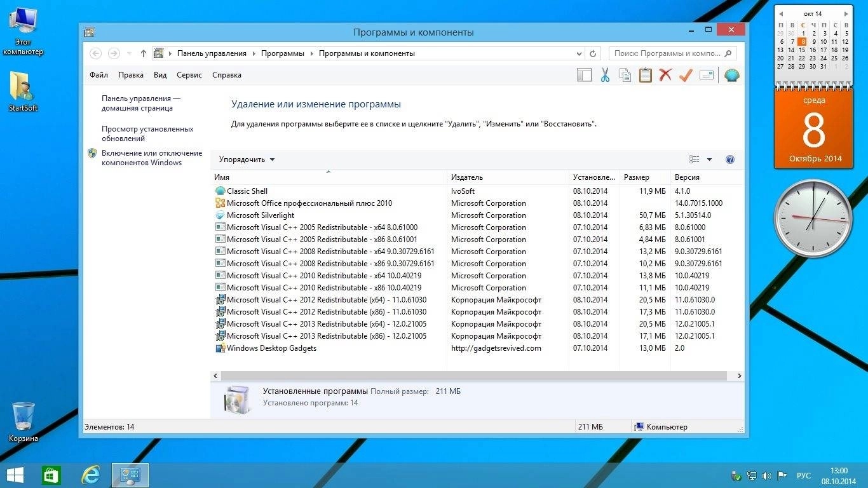Click the Forward navigation arrow
The image size is (868, 488).
click(114, 53)
